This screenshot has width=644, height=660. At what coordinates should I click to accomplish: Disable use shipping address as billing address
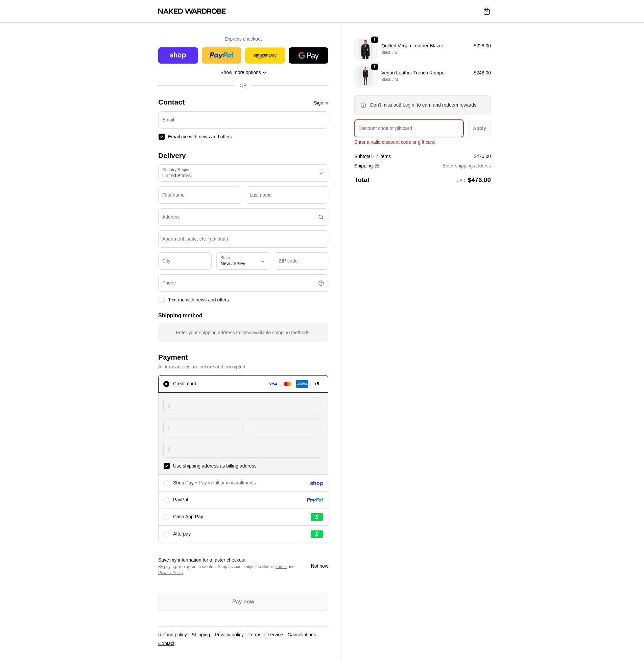[166, 466]
